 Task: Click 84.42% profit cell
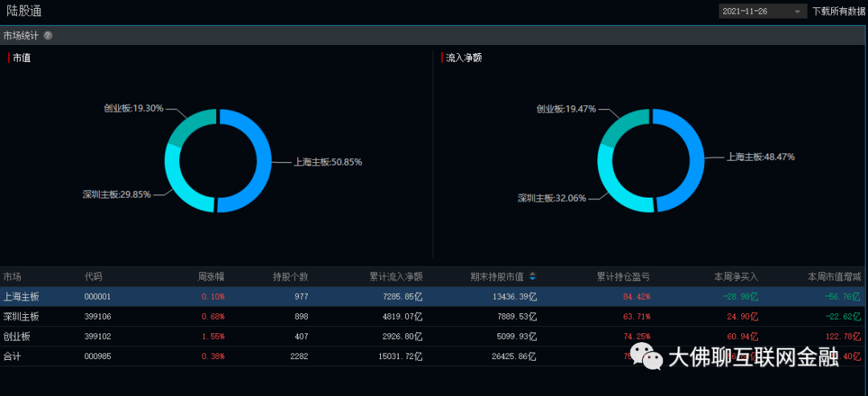pyautogui.click(x=637, y=296)
